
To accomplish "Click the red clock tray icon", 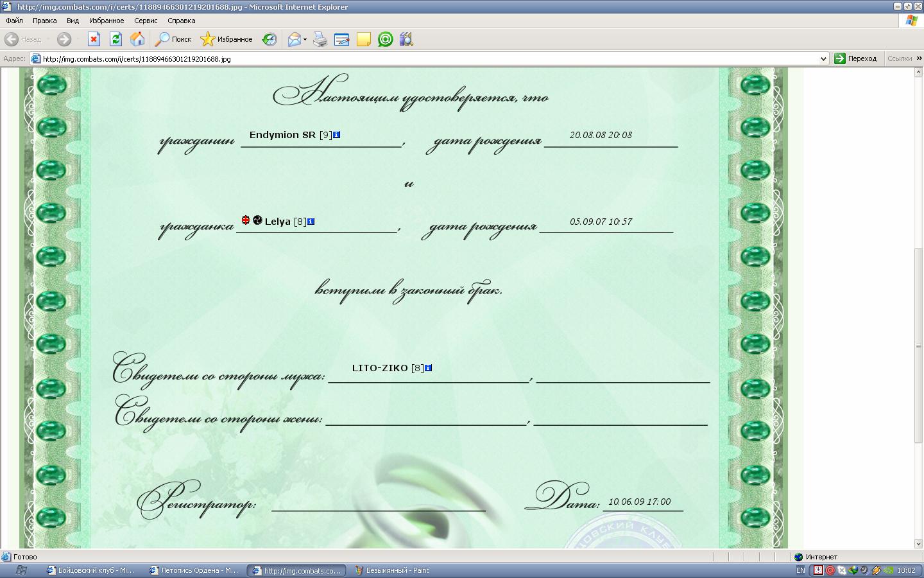I will point(818,570).
